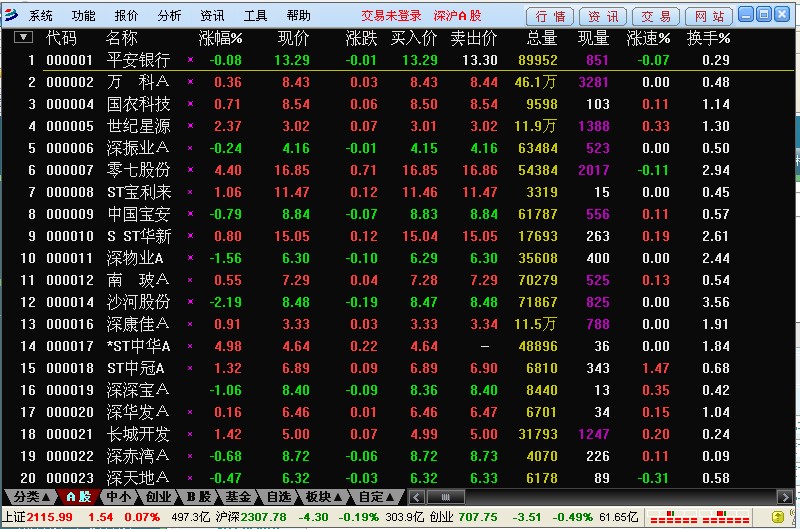Select stock row 深振业A
800x529 pixels.
[x=398, y=148]
